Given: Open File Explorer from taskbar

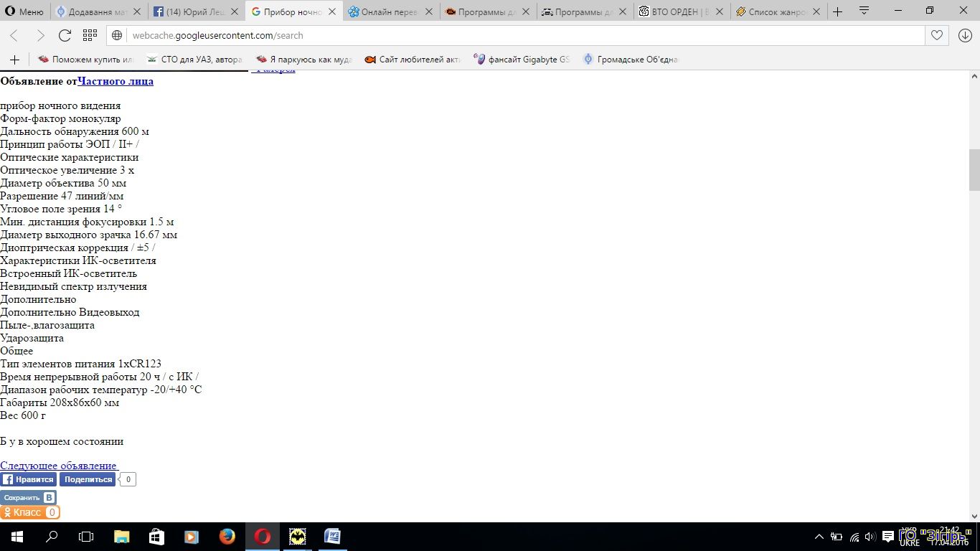Looking at the screenshot, I should click(x=122, y=537).
